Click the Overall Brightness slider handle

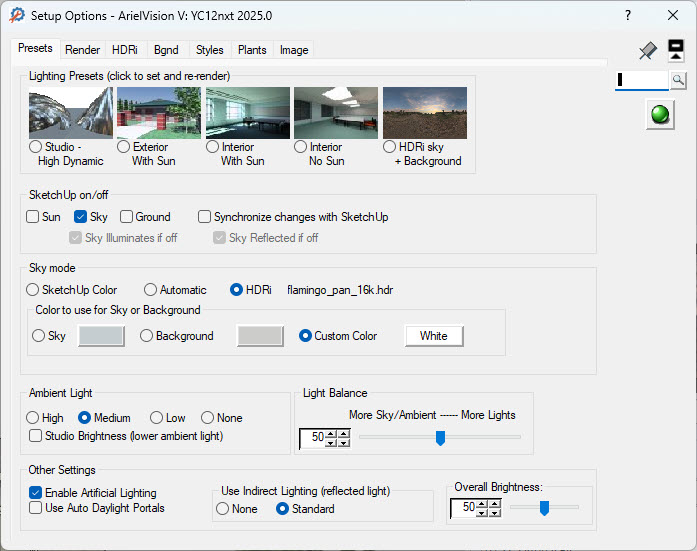(x=544, y=507)
